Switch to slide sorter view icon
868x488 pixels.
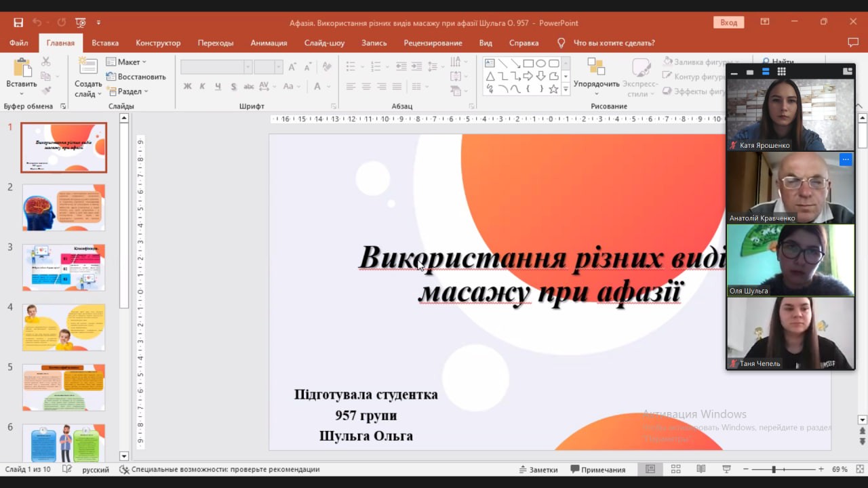tap(675, 469)
